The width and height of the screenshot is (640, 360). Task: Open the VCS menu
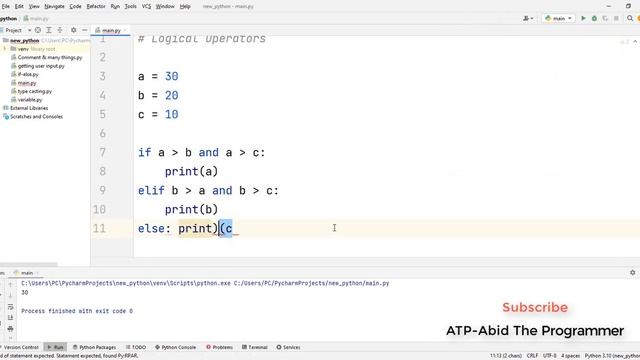[146, 7]
